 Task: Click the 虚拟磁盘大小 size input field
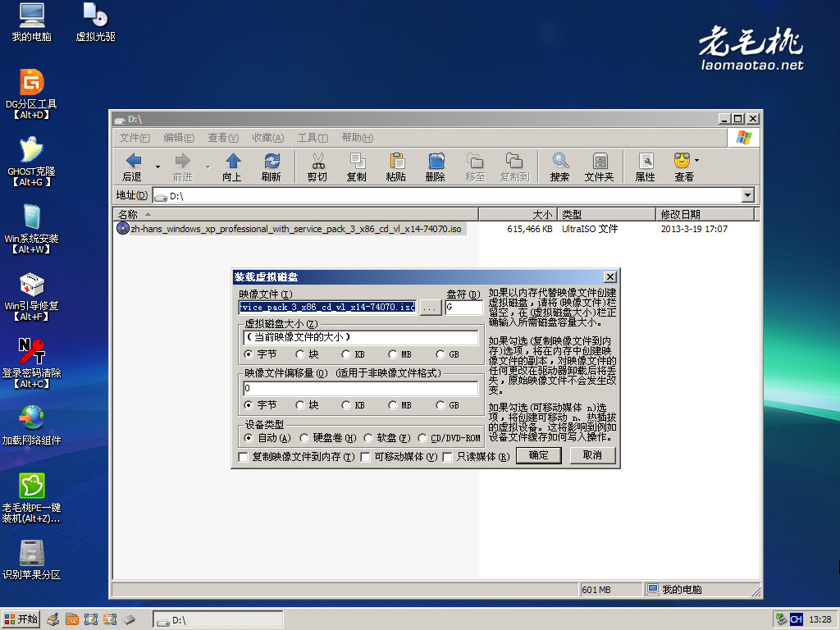361,337
